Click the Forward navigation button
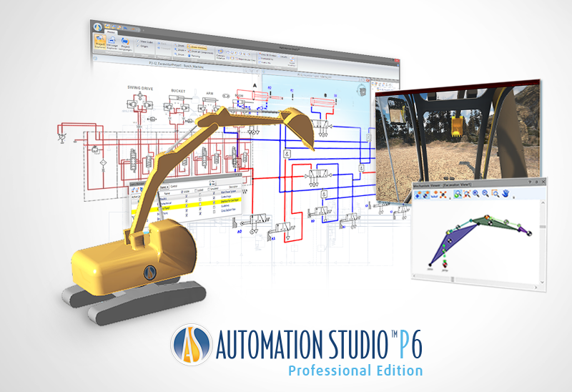572x392 pixels. pyautogui.click(x=164, y=49)
